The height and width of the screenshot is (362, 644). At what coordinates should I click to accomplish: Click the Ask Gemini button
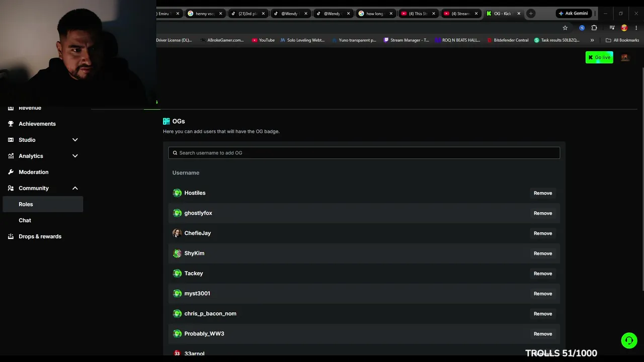coord(573,14)
